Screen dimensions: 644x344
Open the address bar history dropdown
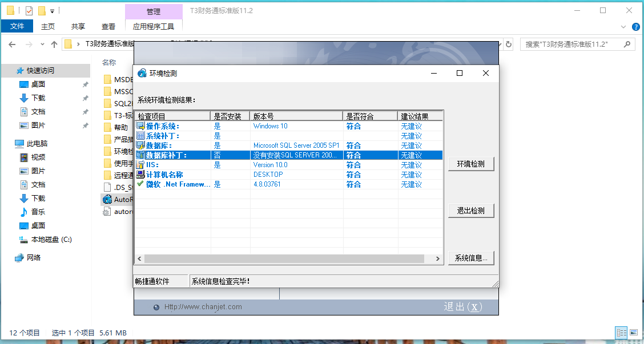tap(500, 44)
